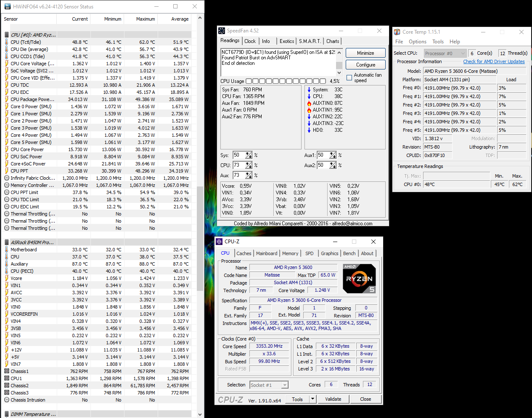Switch to the Mainboard tab in CPU-Z

(267, 253)
